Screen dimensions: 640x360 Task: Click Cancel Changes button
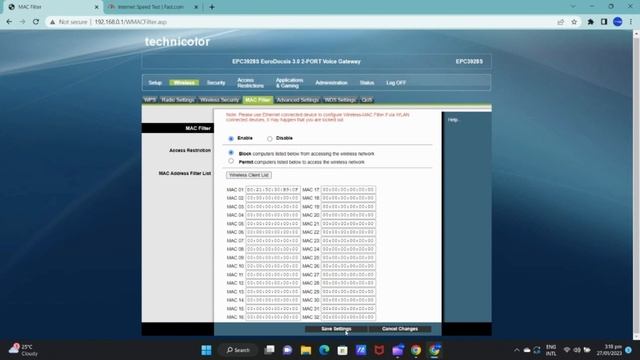tap(400, 329)
